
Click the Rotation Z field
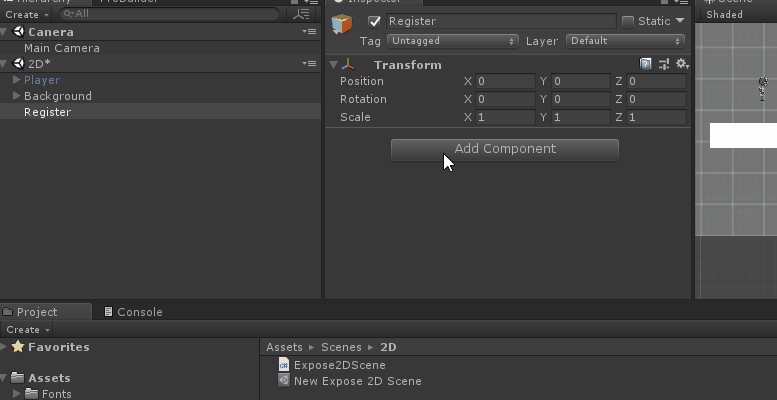tap(656, 99)
